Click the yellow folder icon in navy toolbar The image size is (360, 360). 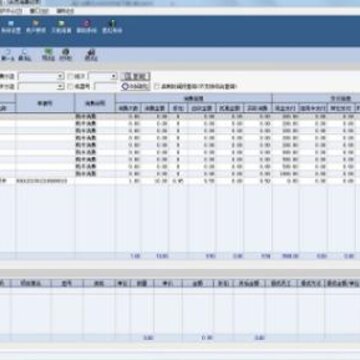(36, 23)
